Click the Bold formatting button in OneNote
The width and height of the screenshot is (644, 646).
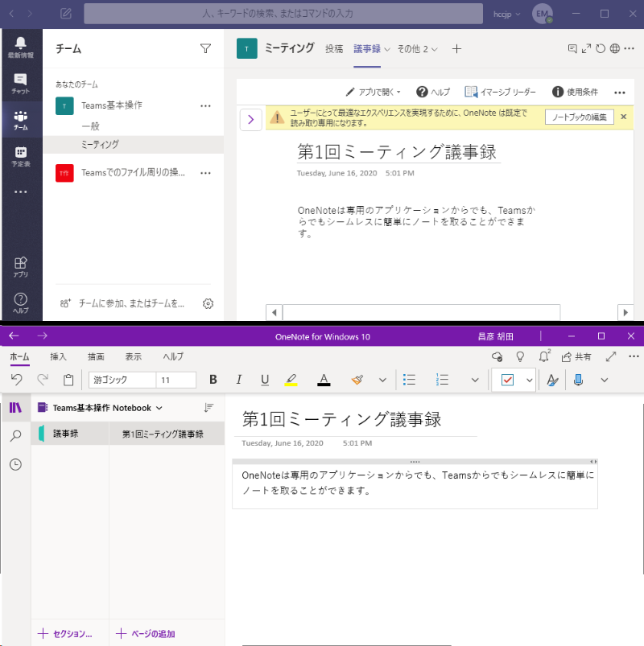[x=213, y=380]
